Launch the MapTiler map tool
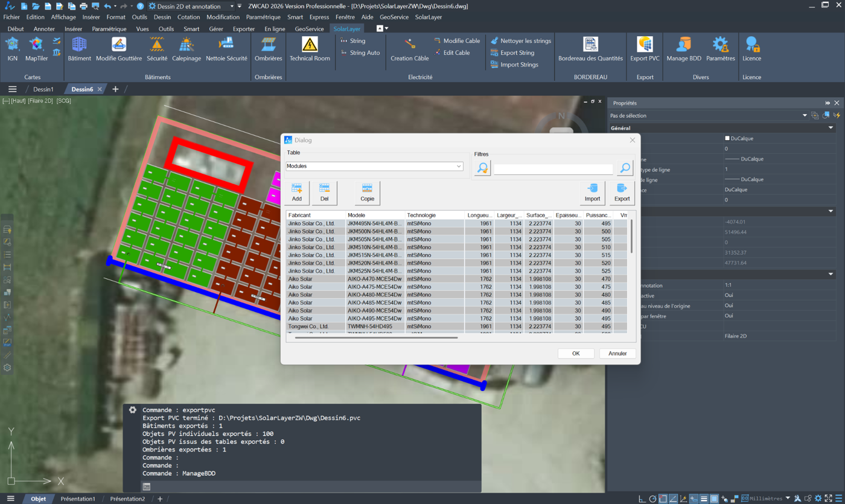 coord(36,49)
